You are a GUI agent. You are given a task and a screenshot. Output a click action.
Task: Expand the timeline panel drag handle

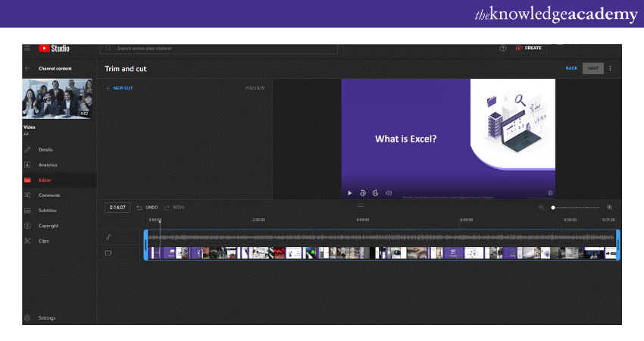(361, 205)
